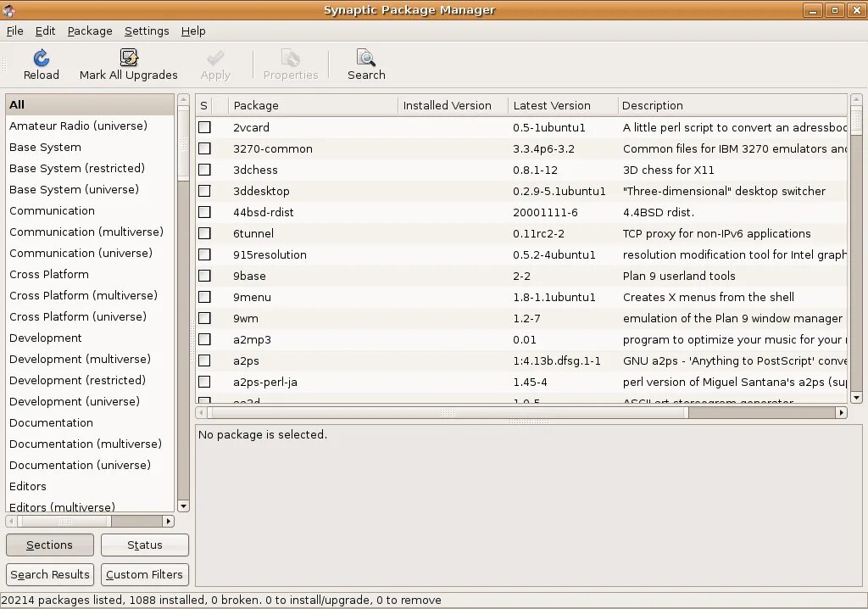Open the Package menu

(x=90, y=31)
